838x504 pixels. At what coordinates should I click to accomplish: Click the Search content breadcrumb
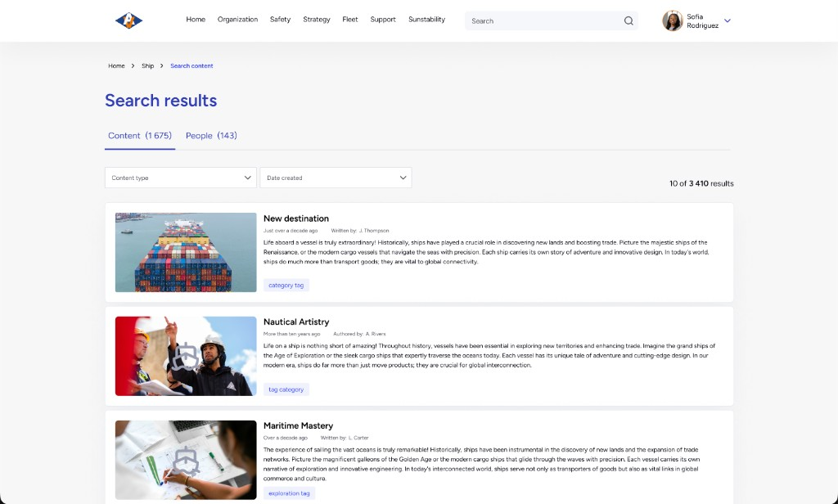pos(191,65)
